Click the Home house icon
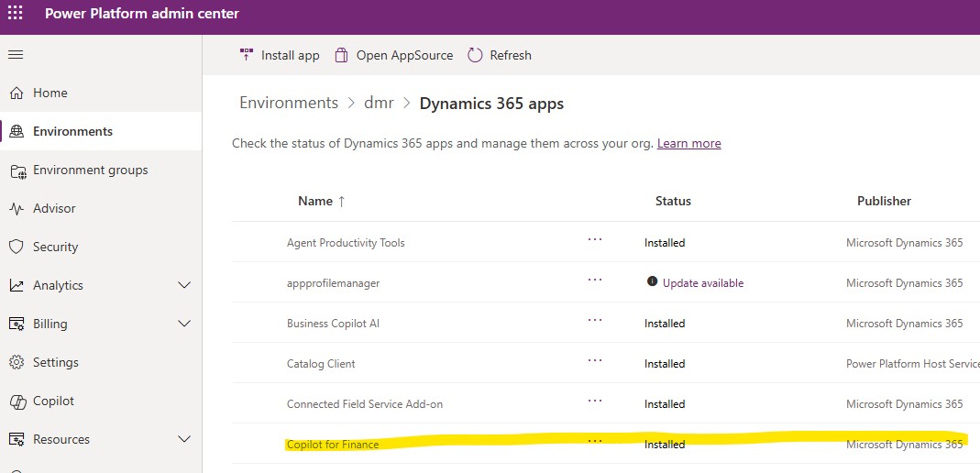The height and width of the screenshot is (473, 980). tap(17, 93)
